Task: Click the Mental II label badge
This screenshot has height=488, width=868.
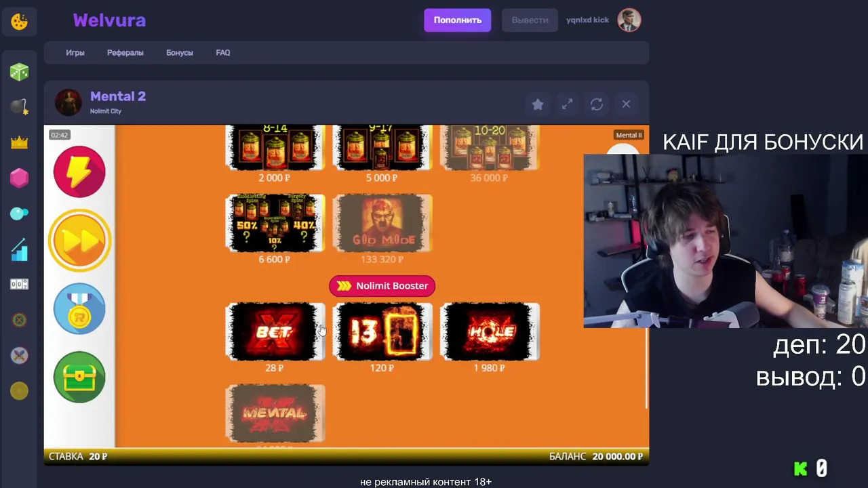Action: 629,135
